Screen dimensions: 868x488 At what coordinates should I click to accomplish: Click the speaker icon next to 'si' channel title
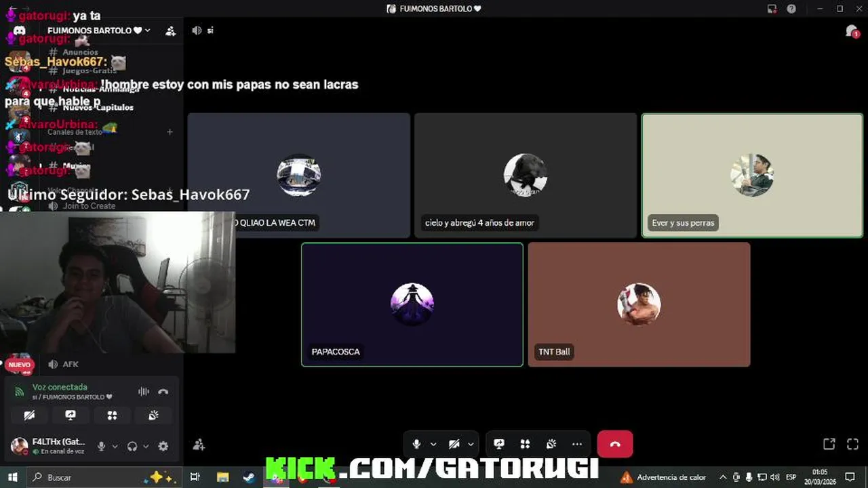click(x=197, y=30)
